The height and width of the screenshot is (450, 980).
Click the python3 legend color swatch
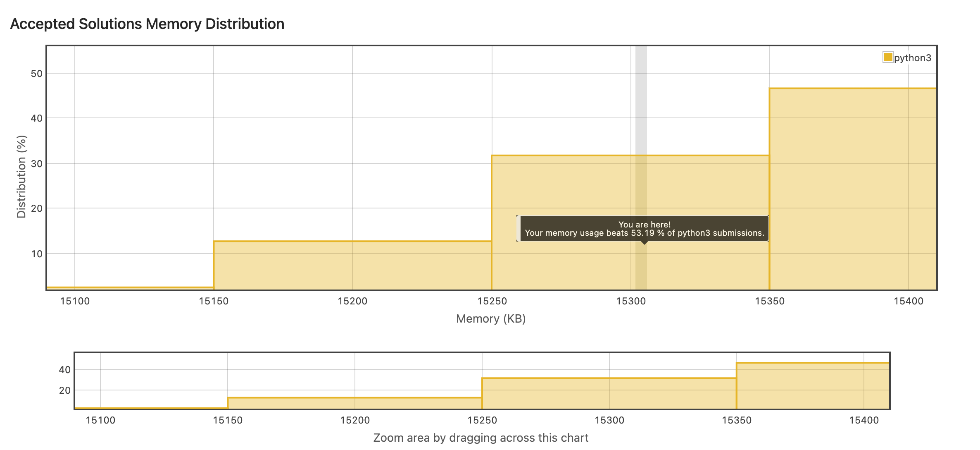[x=887, y=57]
